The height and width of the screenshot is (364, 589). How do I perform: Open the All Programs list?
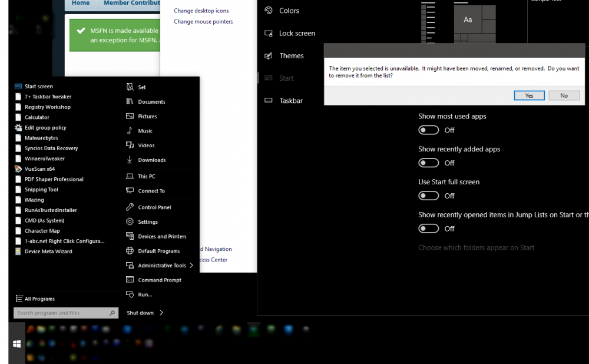35,299
